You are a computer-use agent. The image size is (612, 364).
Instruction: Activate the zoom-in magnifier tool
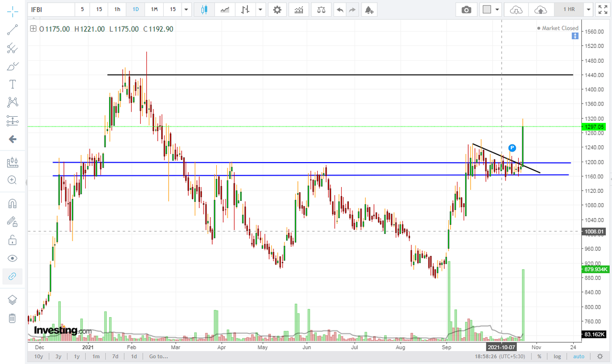[x=12, y=180]
